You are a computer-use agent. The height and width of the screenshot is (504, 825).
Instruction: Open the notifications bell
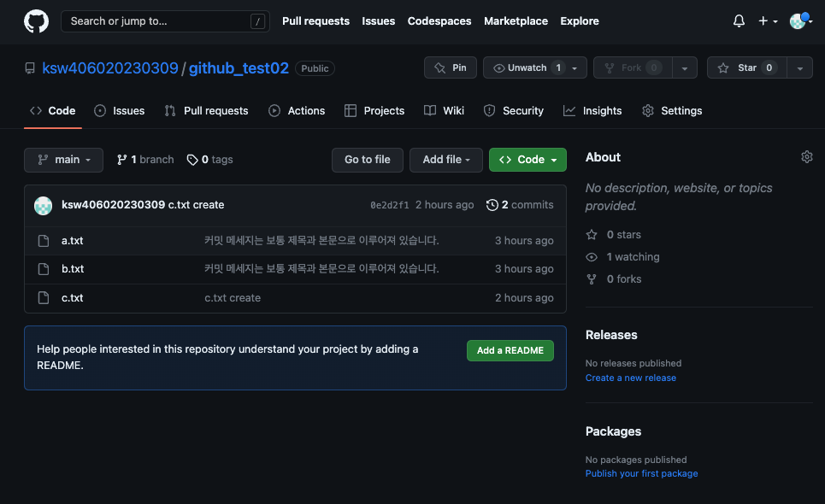[x=739, y=21]
